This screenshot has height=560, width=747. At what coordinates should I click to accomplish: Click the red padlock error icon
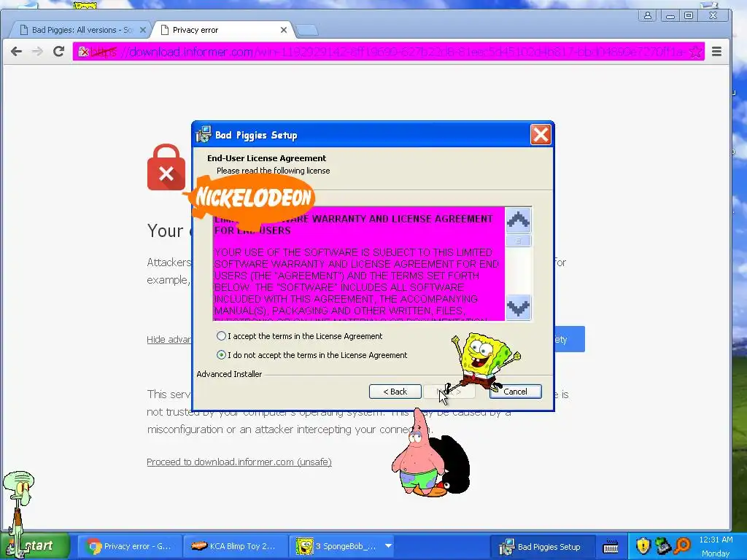pyautogui.click(x=166, y=168)
